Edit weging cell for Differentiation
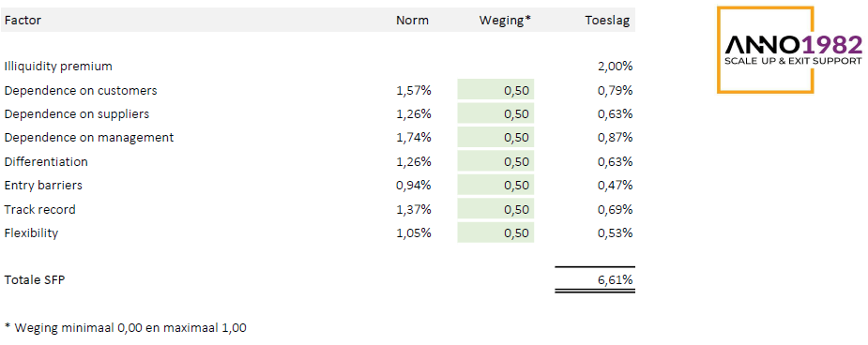Image resolution: width=868 pixels, height=345 pixels. (495, 161)
